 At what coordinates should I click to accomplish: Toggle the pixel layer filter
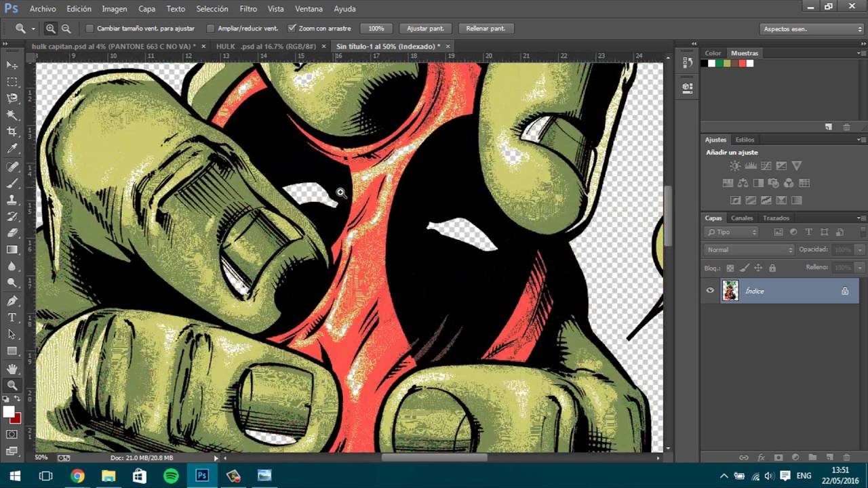[x=778, y=232]
